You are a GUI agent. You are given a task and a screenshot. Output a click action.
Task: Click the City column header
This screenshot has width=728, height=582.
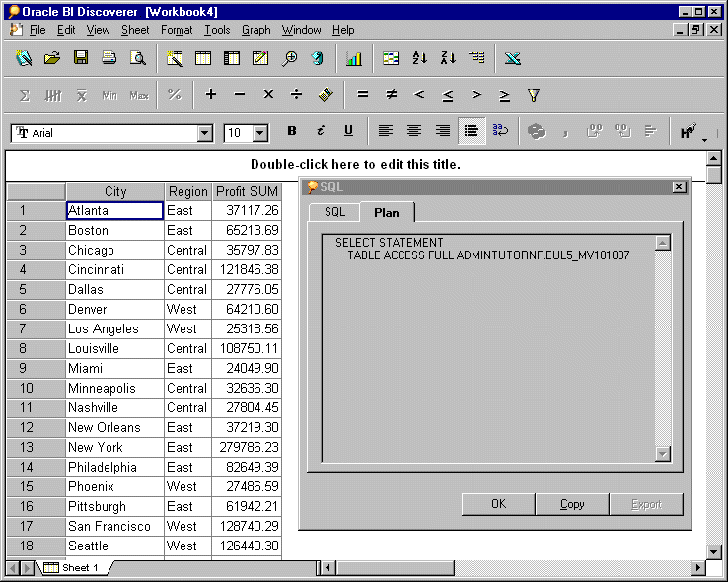[115, 191]
